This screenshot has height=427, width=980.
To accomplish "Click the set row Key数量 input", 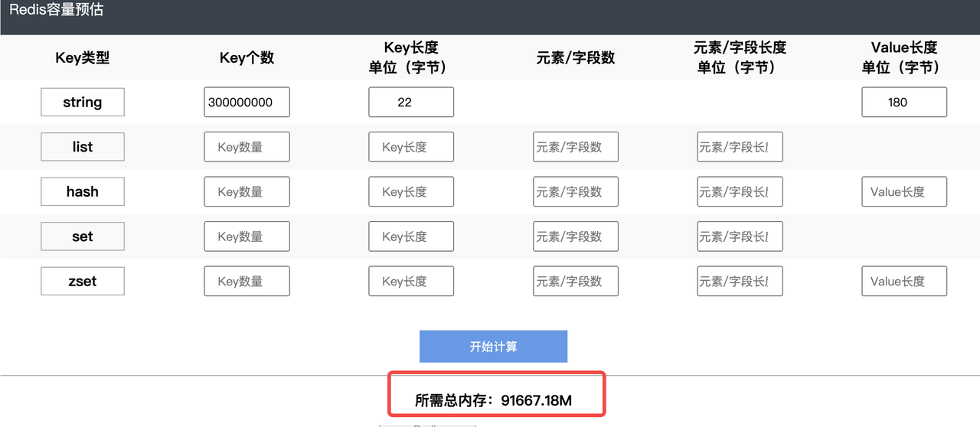I will [x=247, y=236].
